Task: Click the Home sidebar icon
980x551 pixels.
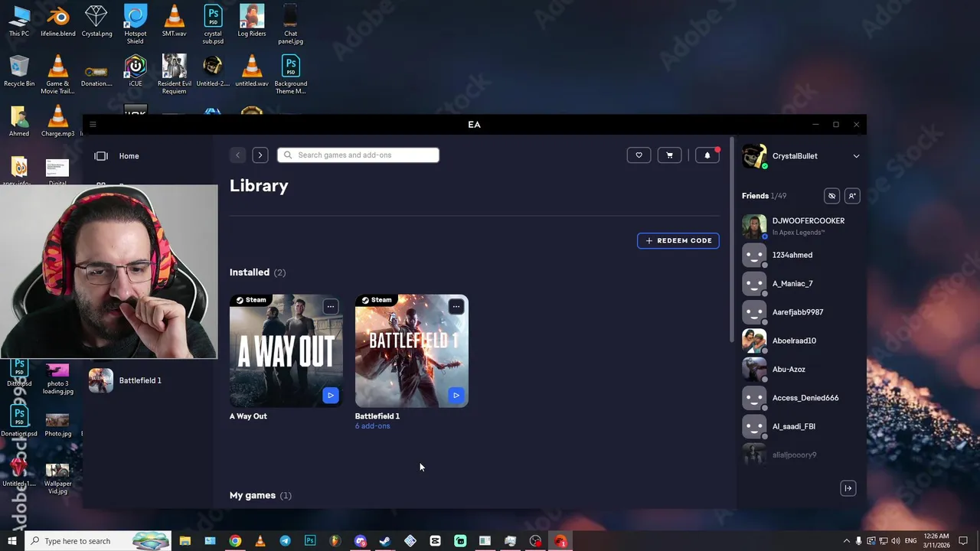Action: pyautogui.click(x=101, y=156)
